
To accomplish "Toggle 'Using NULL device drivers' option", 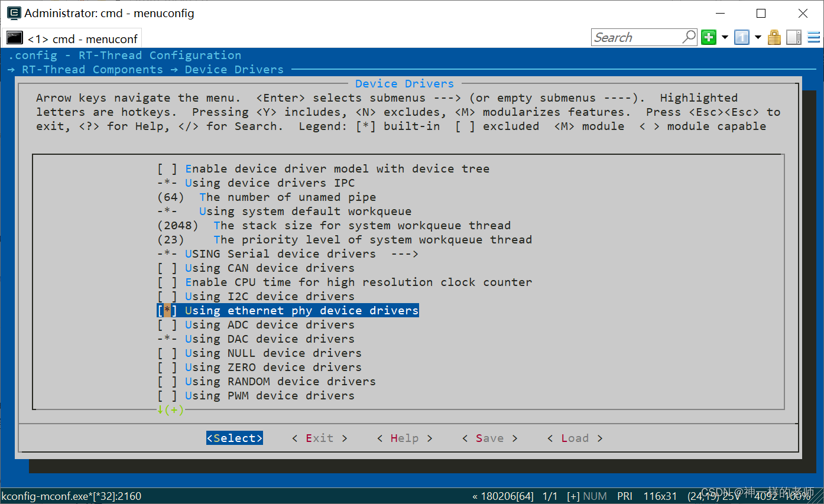I will tap(259, 353).
